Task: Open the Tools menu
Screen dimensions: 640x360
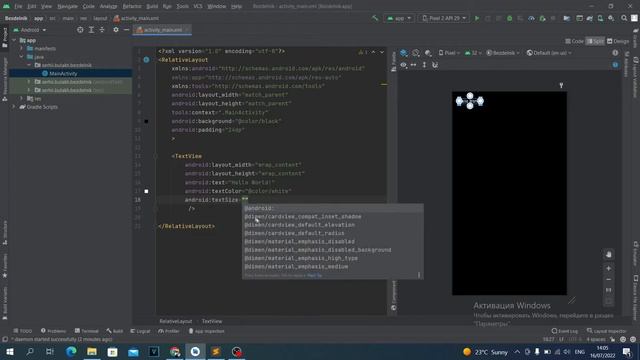Action: [x=182, y=7]
